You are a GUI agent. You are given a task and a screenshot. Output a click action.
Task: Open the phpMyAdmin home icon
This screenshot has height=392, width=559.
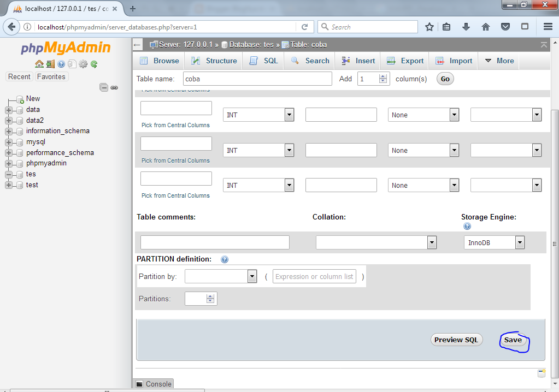tap(40, 64)
